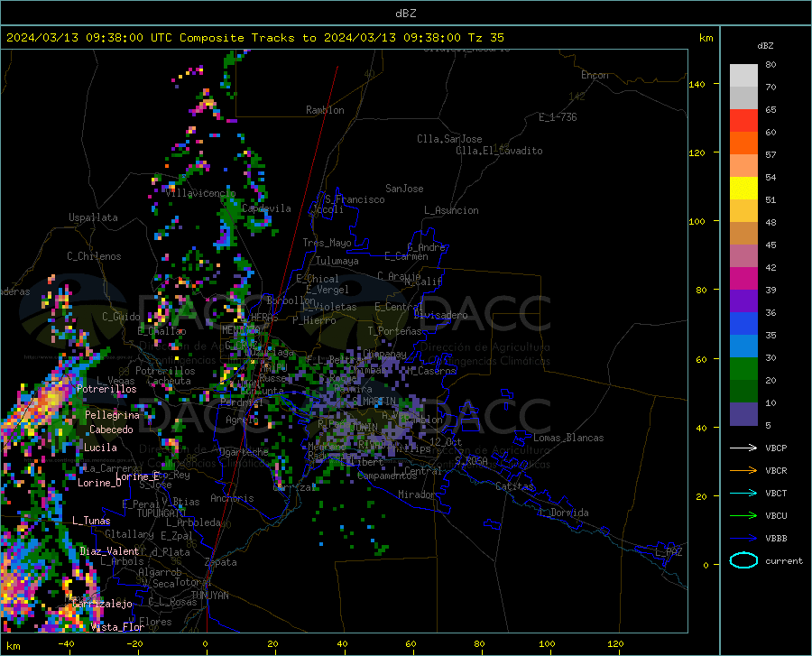Click the Vista_Flor station label

(x=117, y=627)
